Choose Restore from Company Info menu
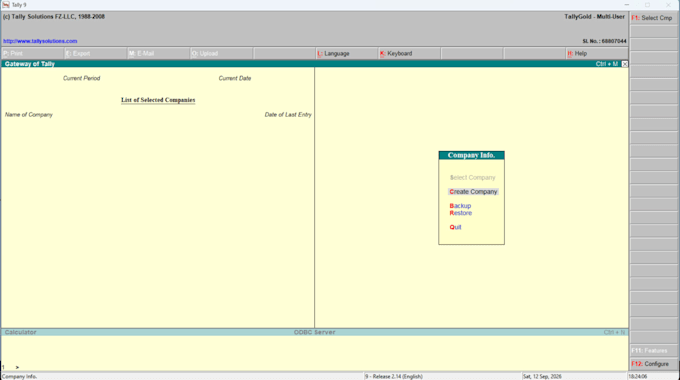This screenshot has height=380, width=680. (x=461, y=213)
